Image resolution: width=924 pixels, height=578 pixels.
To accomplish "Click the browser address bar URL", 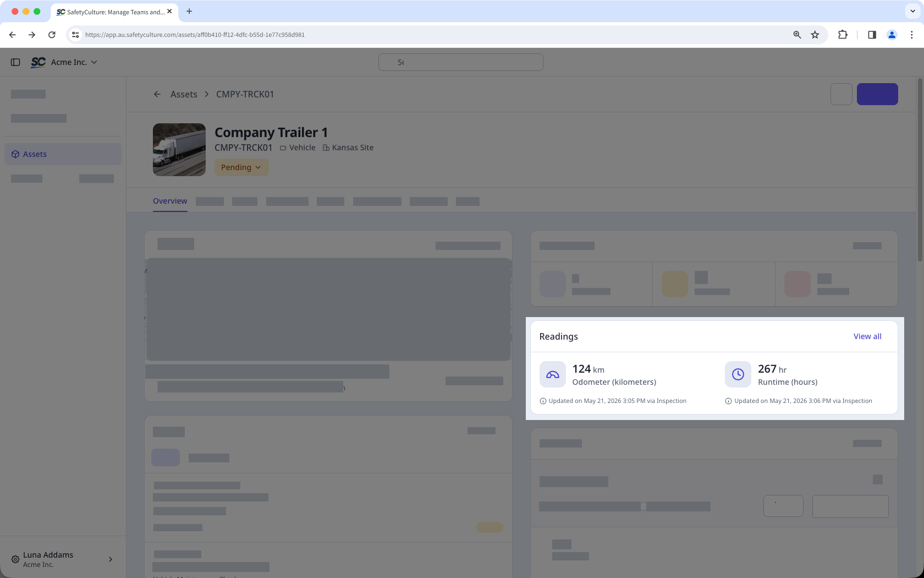I will coord(195,35).
